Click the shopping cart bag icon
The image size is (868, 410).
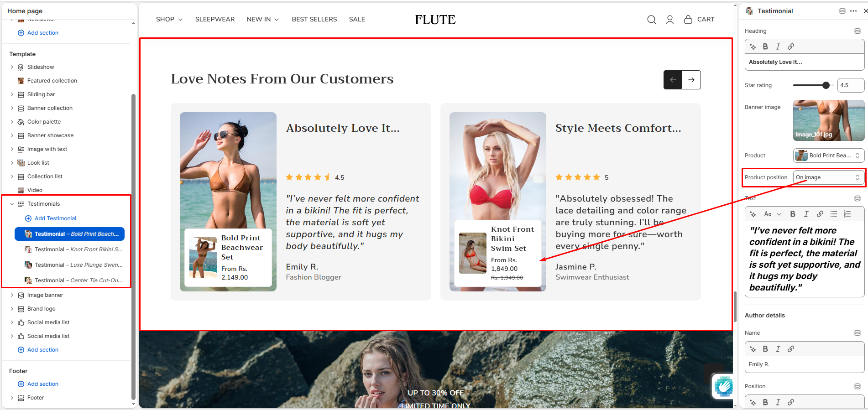(688, 20)
